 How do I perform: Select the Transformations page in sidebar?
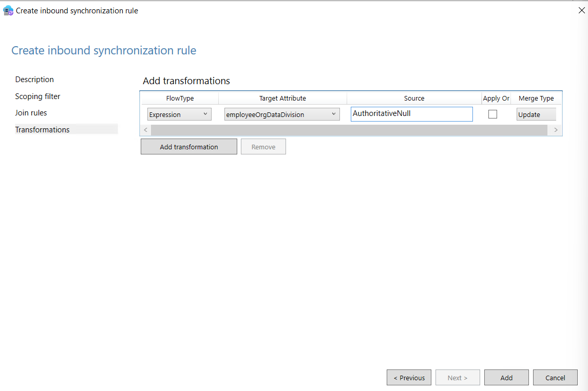pyautogui.click(x=42, y=130)
